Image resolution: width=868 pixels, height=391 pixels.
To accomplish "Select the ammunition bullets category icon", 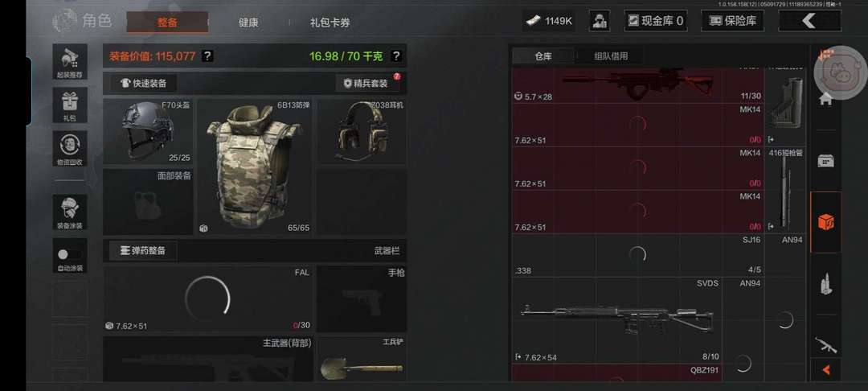I will (x=826, y=285).
